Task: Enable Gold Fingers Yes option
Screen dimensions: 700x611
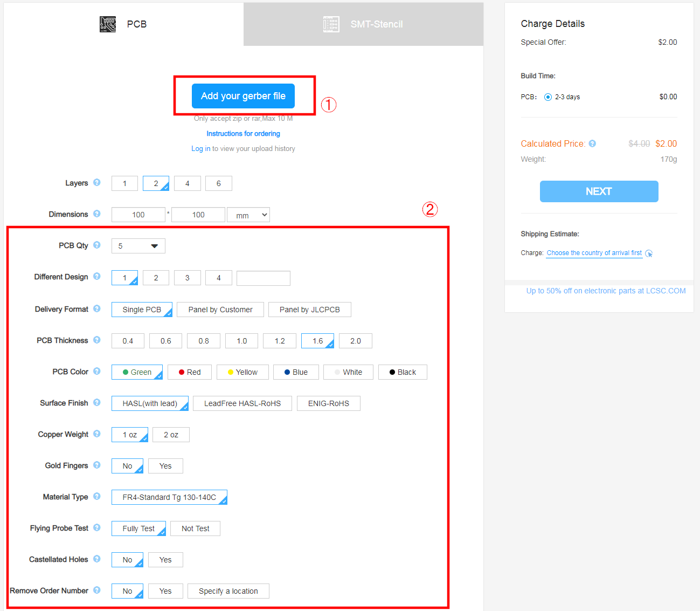Action: click(x=165, y=466)
